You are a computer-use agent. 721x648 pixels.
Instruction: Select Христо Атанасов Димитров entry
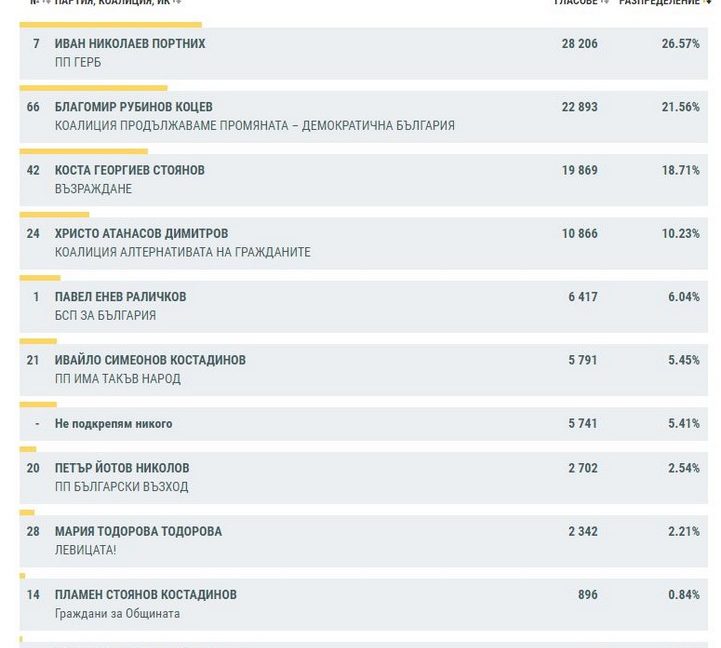(x=141, y=233)
